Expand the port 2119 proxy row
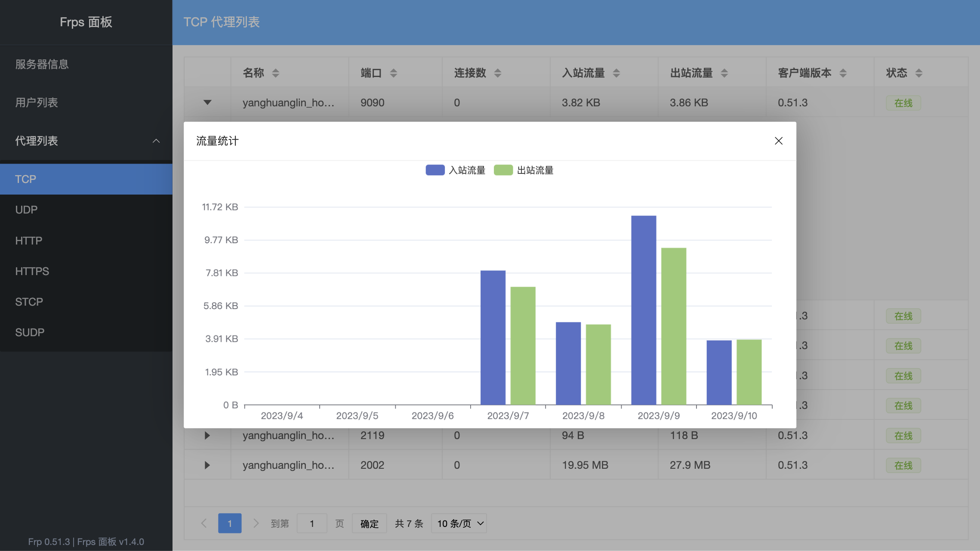This screenshot has height=551, width=980. [207, 436]
